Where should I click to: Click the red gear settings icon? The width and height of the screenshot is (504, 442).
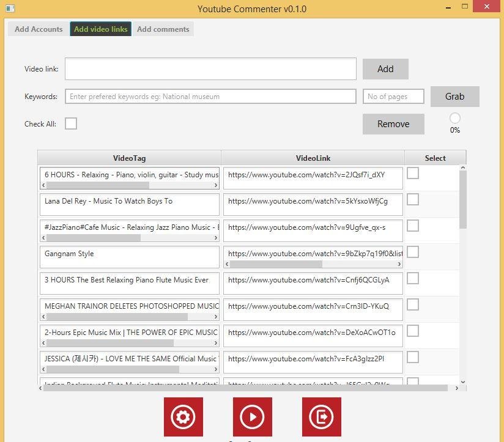coord(183,417)
